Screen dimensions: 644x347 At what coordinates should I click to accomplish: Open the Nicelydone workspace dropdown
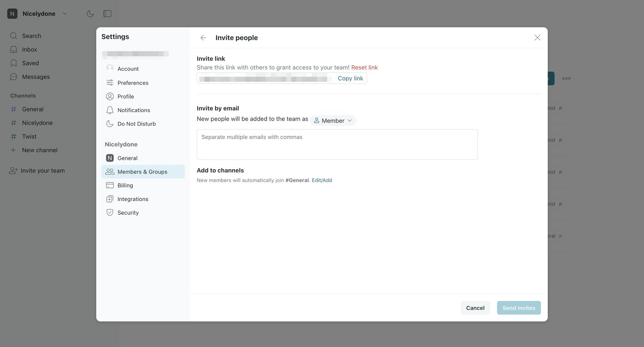click(39, 14)
